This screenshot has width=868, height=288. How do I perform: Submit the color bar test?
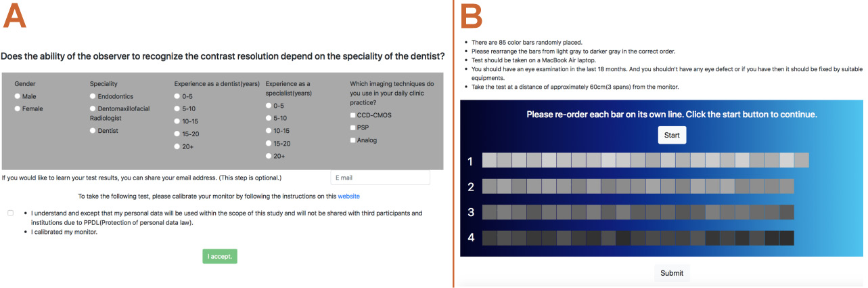point(672,273)
